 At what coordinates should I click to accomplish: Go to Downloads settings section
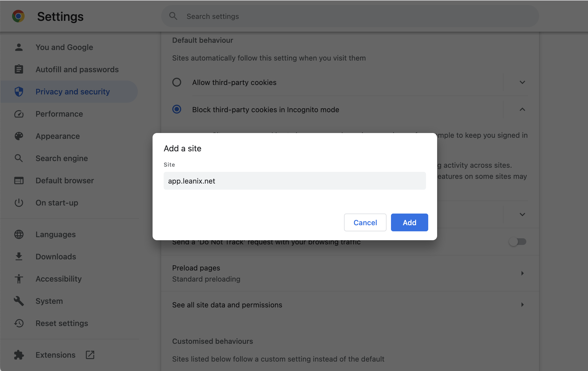tap(56, 257)
